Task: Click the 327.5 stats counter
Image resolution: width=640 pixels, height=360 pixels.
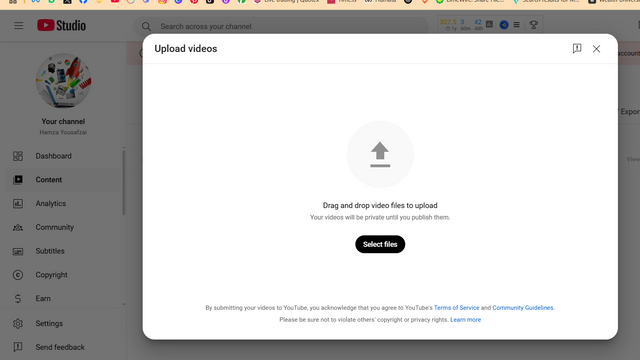Action: coord(448,22)
